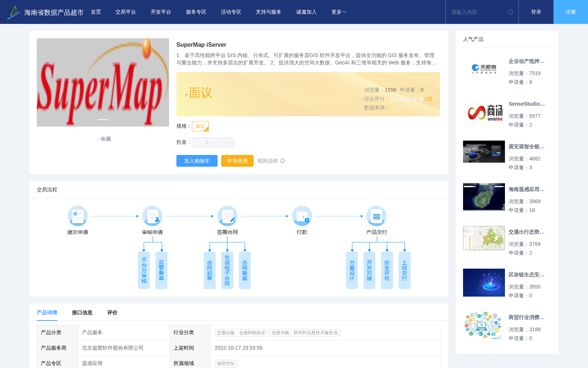Image resolution: width=588 pixels, height=368 pixels.
Task: Decrease quantity with the down stepper
Action: [229, 145]
